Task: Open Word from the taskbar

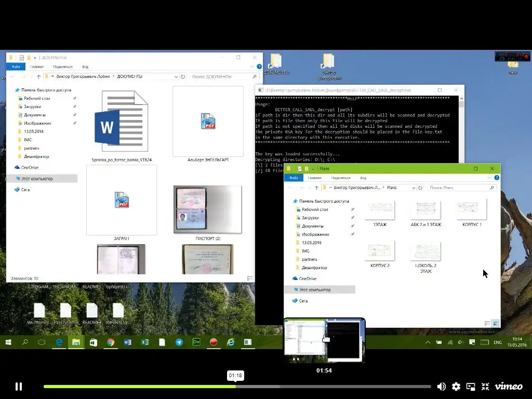Action: click(x=128, y=342)
